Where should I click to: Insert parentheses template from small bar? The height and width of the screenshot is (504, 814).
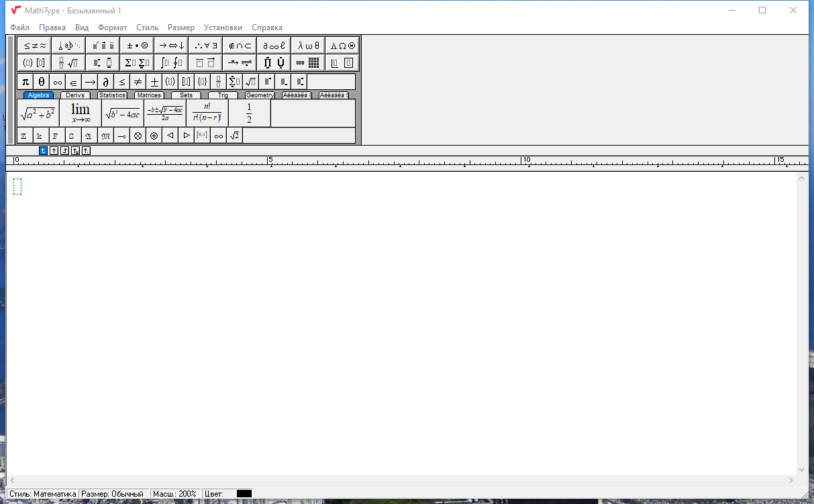coord(170,82)
